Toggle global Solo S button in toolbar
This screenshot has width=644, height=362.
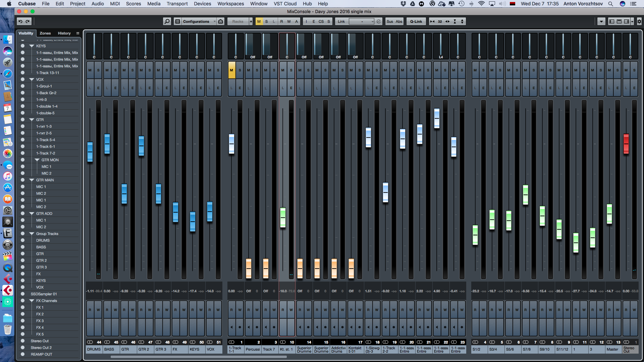coord(266,21)
